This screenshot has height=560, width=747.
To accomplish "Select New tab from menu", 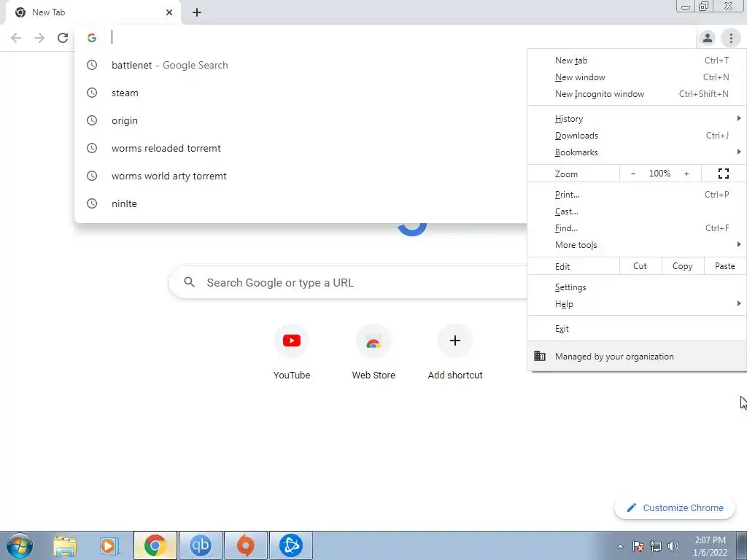I will 636,61.
